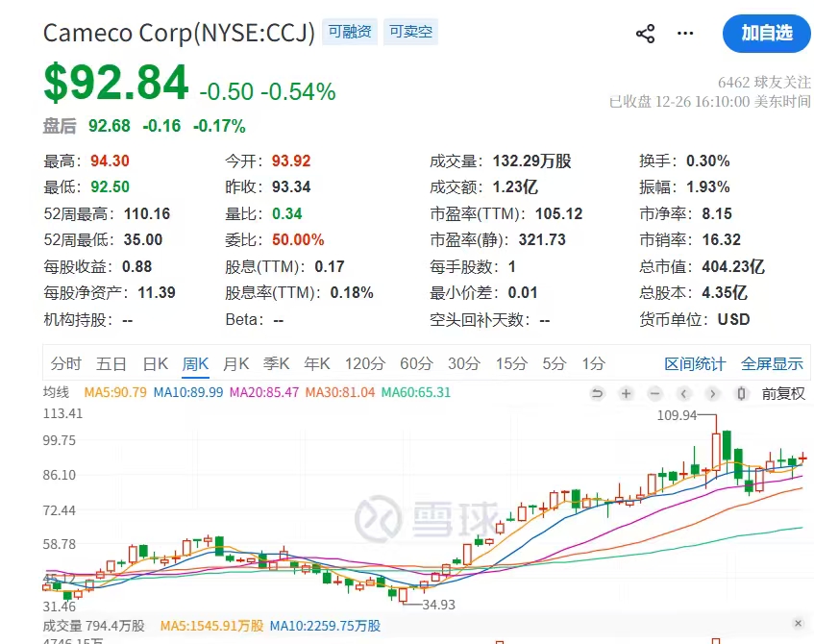Image resolution: width=814 pixels, height=644 pixels.
Task: Click 全屏显示 fullscreen link
Action: (772, 364)
